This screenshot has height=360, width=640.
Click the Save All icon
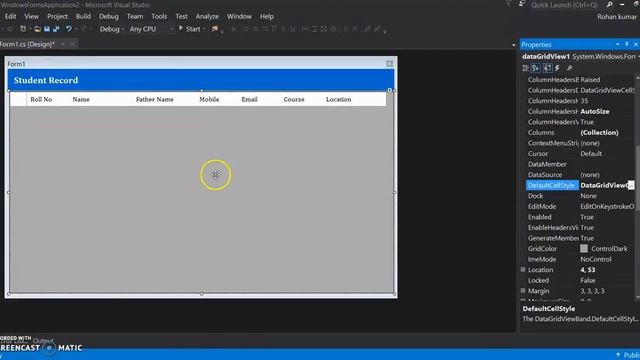point(56,29)
